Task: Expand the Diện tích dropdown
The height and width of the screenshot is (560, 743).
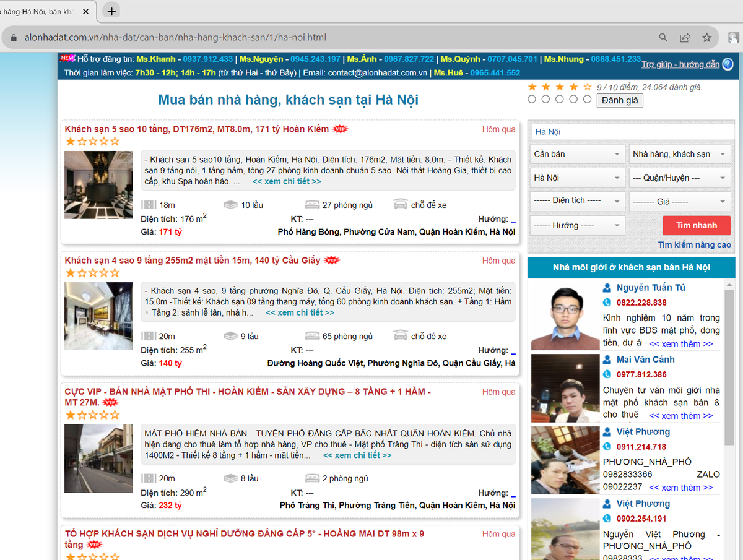Action: [x=577, y=201]
